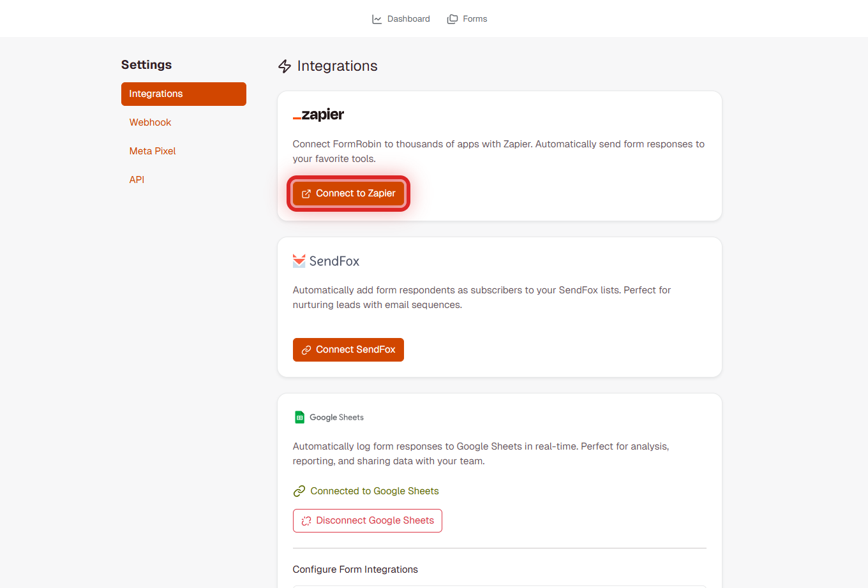Select Integrations in the Settings sidebar
The image size is (868, 588).
click(156, 94)
